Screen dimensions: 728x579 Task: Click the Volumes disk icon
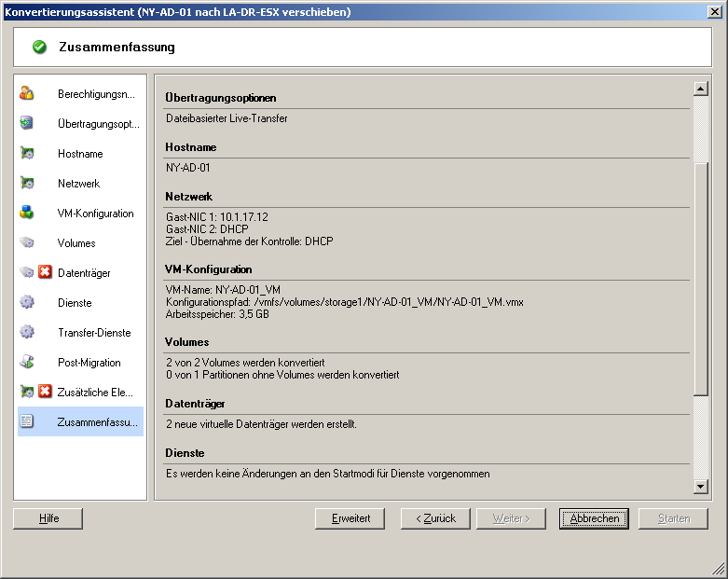click(27, 242)
